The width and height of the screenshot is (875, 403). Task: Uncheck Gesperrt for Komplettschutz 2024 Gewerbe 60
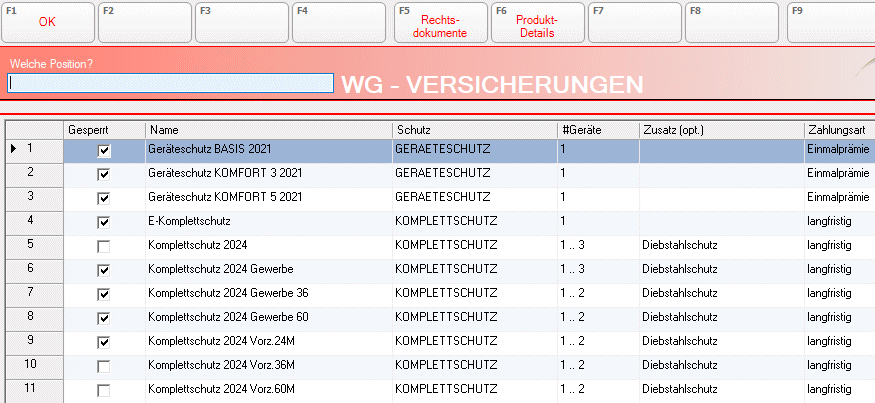(104, 318)
